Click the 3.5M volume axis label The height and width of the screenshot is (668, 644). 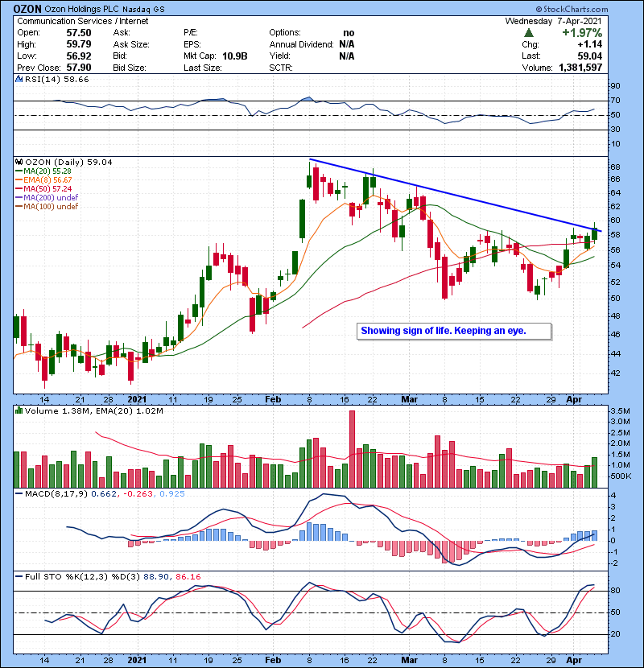620,411
